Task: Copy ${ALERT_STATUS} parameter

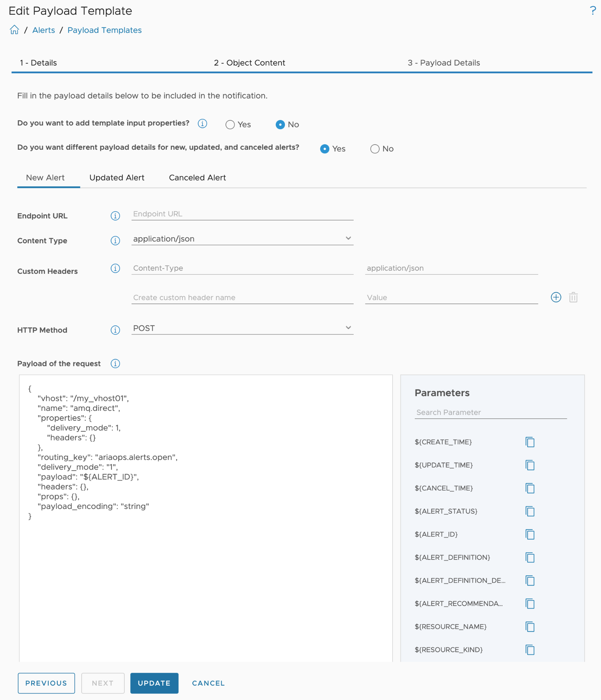Action: 530,511
